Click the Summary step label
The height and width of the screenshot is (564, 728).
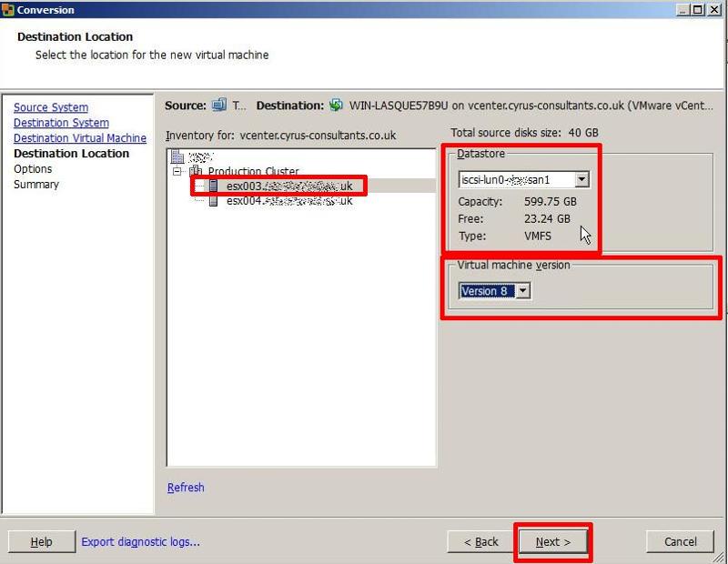coord(36,185)
